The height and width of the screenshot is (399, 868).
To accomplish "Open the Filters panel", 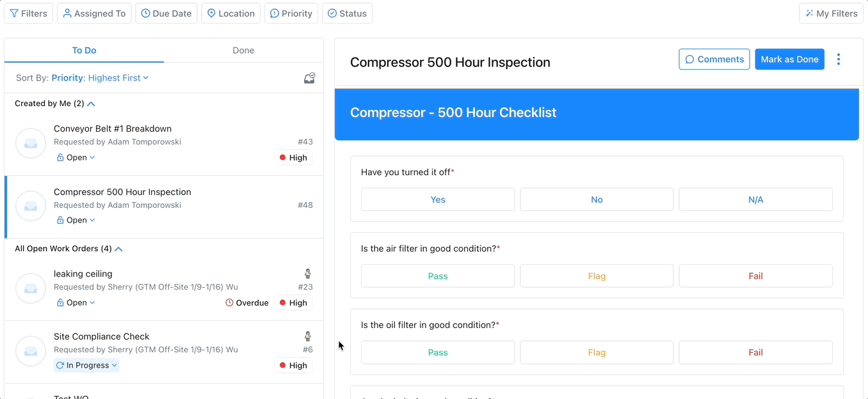I will pos(28,13).
